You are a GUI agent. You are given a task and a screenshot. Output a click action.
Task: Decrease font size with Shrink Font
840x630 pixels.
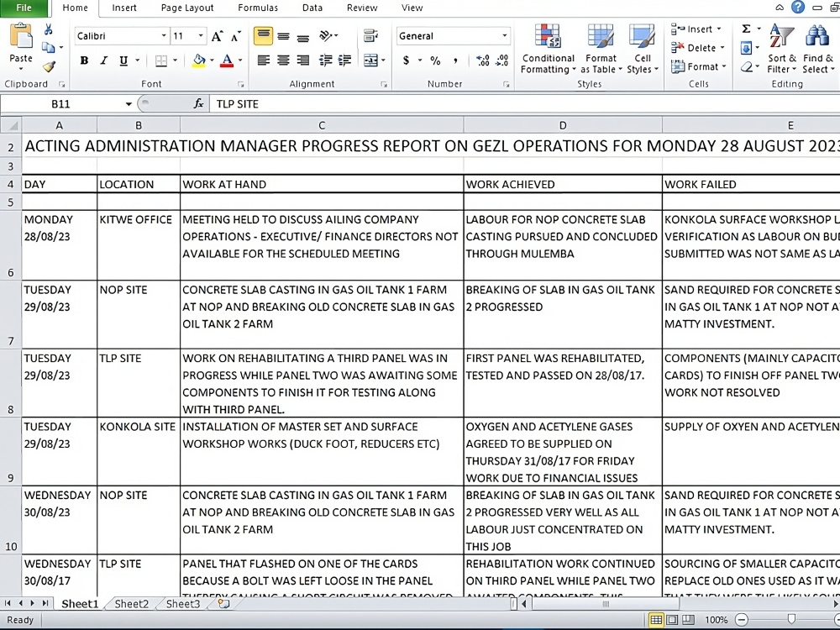point(236,36)
